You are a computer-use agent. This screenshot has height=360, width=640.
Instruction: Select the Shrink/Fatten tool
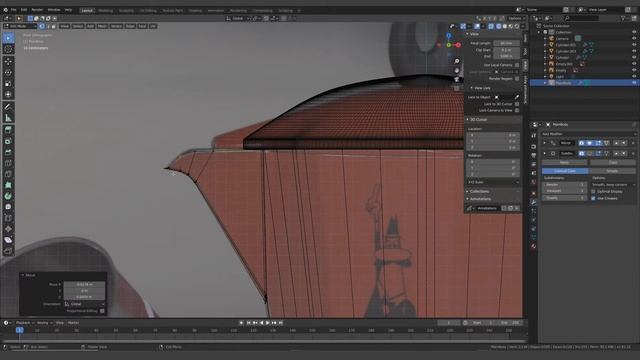point(8,229)
